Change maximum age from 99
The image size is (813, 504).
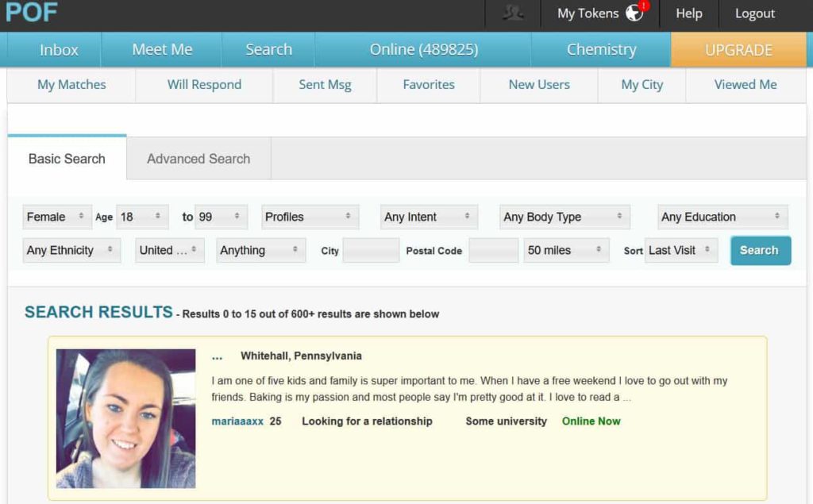coord(222,217)
